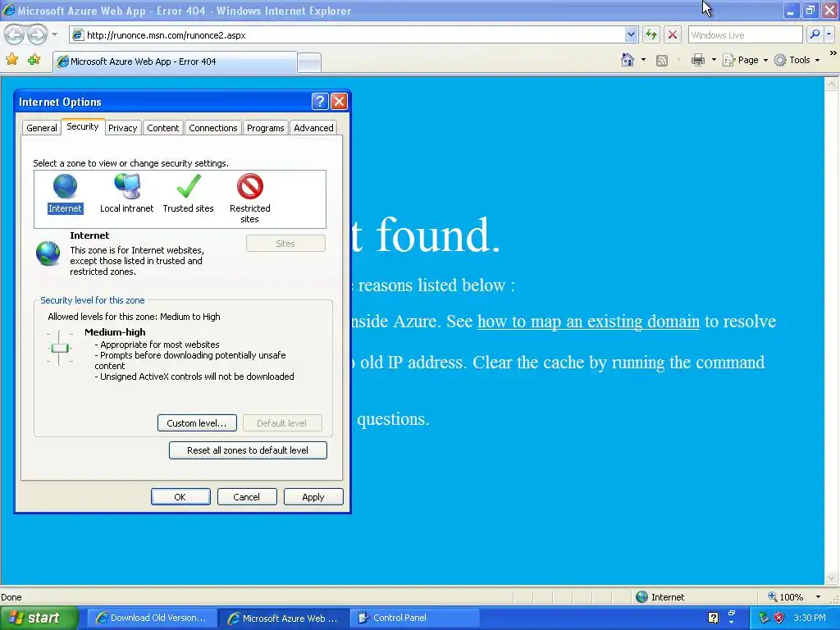Switch to the Content tab

coord(163,128)
